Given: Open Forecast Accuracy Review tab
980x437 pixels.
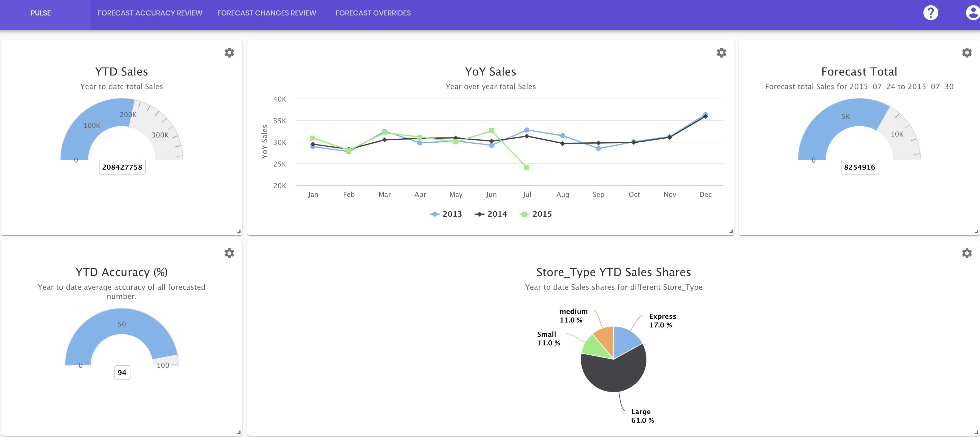Looking at the screenshot, I should tap(150, 13).
